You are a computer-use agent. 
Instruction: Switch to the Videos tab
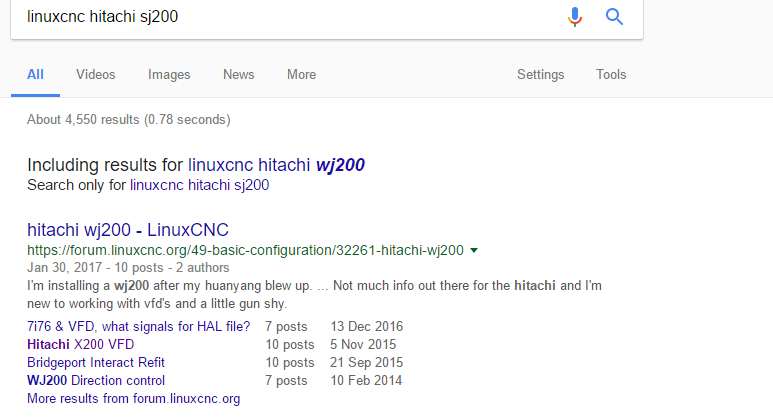(96, 75)
